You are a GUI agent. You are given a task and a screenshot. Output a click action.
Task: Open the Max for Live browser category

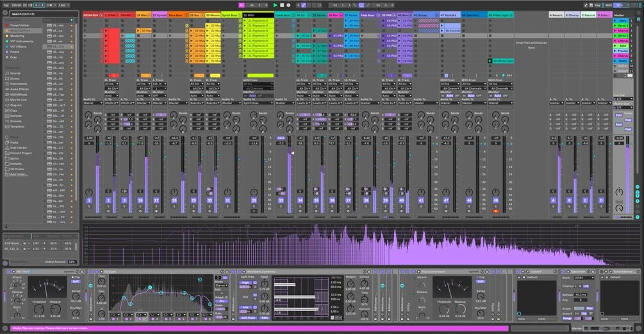18,100
